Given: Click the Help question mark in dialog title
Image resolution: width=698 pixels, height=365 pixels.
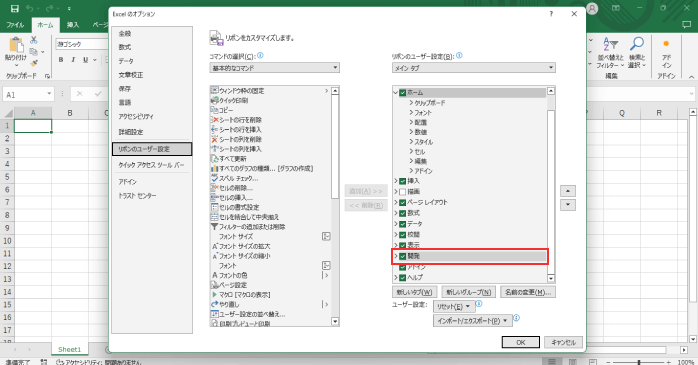Looking at the screenshot, I should pos(551,14).
